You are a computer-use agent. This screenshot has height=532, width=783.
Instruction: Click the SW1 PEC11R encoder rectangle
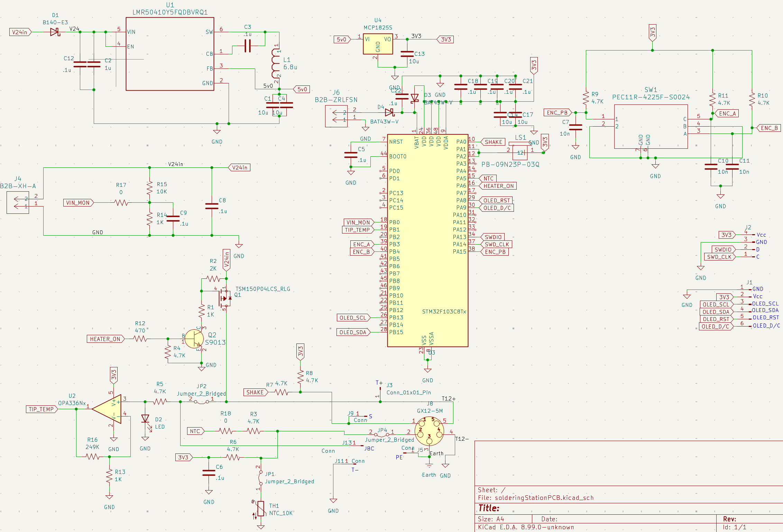tap(651, 127)
